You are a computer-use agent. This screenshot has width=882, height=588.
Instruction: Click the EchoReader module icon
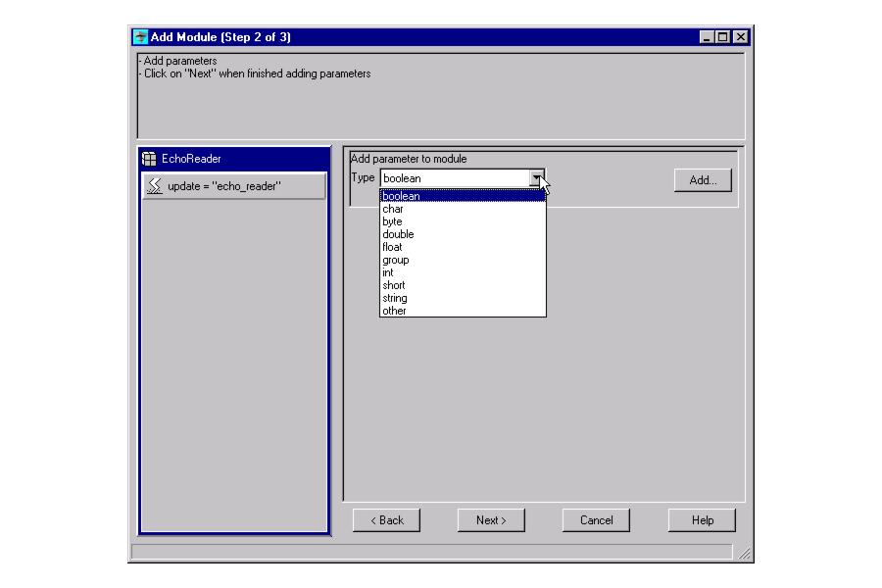(150, 159)
